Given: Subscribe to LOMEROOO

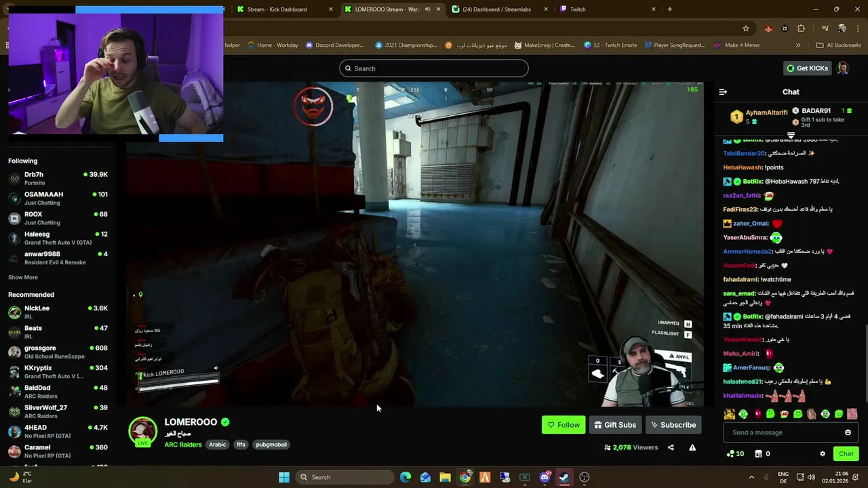Looking at the screenshot, I should (674, 425).
